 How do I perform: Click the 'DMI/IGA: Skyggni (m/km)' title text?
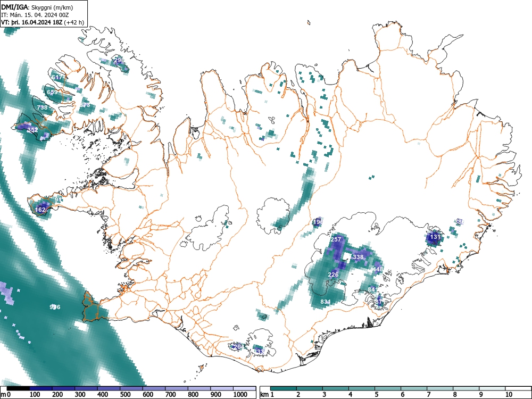coord(37,7)
